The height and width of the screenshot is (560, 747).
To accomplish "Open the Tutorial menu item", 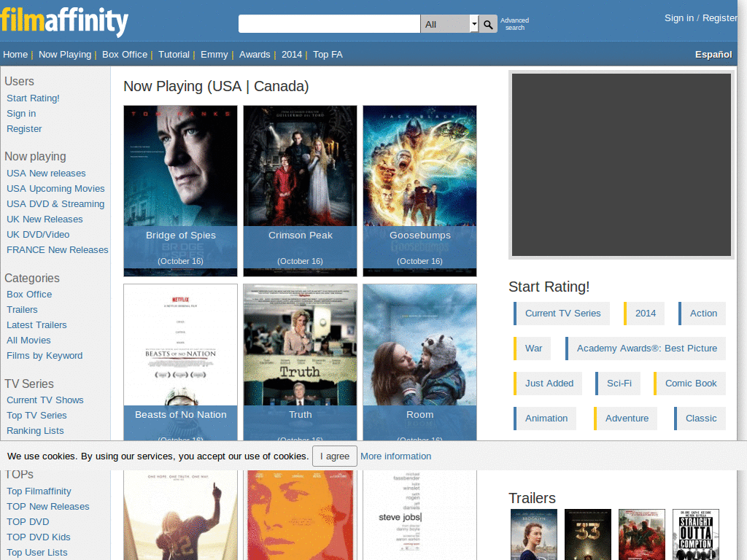I will click(x=174, y=54).
